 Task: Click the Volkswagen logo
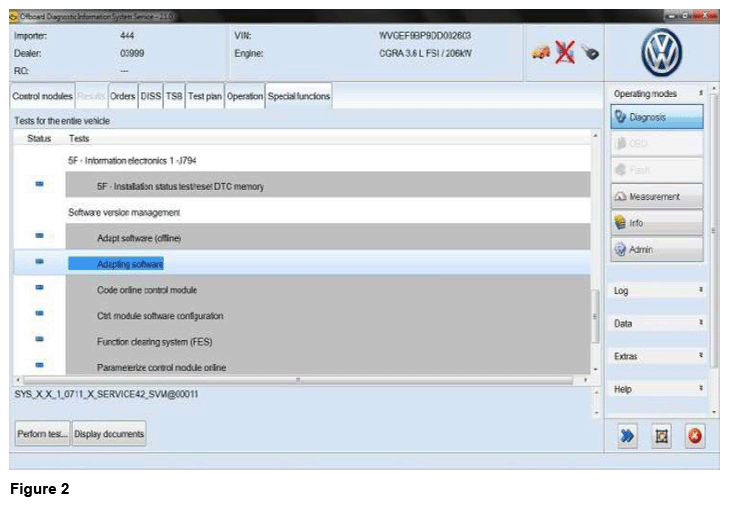662,53
